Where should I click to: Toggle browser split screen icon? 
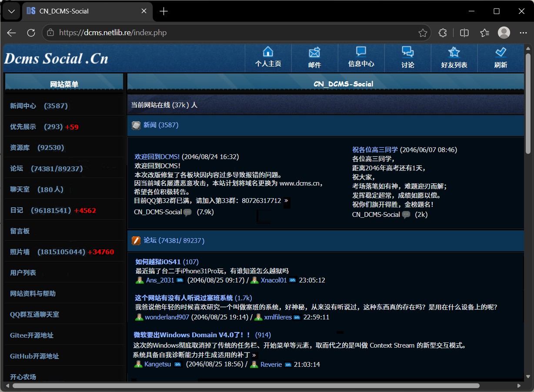(x=464, y=33)
